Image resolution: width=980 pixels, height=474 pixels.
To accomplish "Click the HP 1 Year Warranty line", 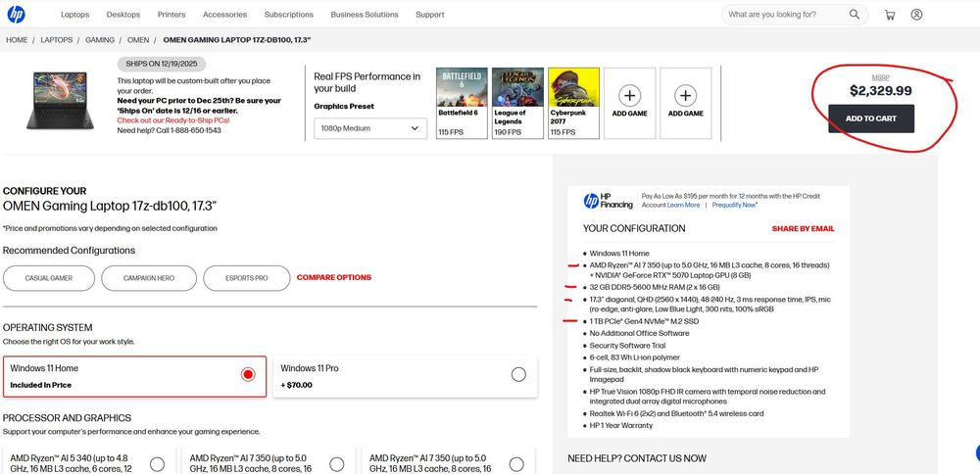I will (x=620, y=425).
